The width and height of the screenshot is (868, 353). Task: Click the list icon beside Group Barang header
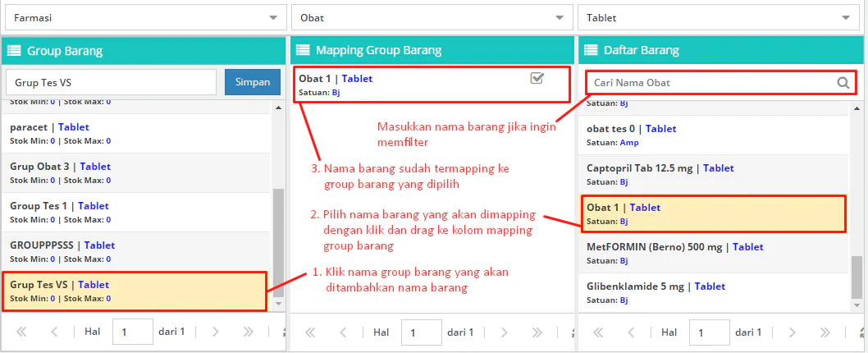(14, 51)
